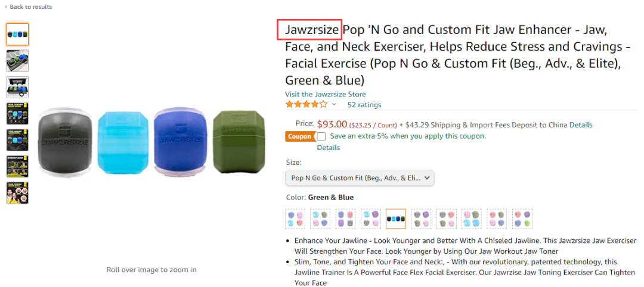644x287 pixels.
Task: Click the four-star rating icons
Action: [x=306, y=105]
